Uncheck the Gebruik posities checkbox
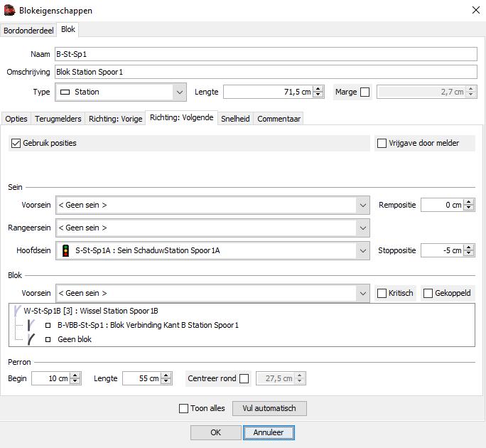The image size is (486, 448). [16, 144]
